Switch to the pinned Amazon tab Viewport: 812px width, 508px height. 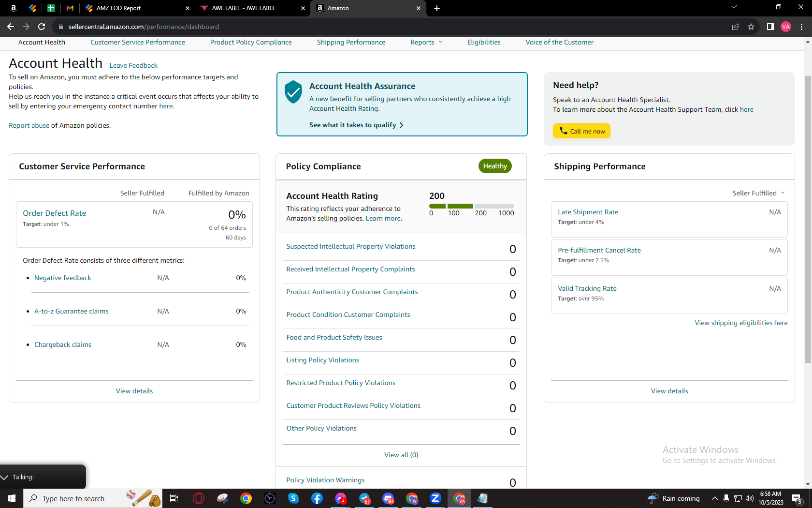pos(14,8)
